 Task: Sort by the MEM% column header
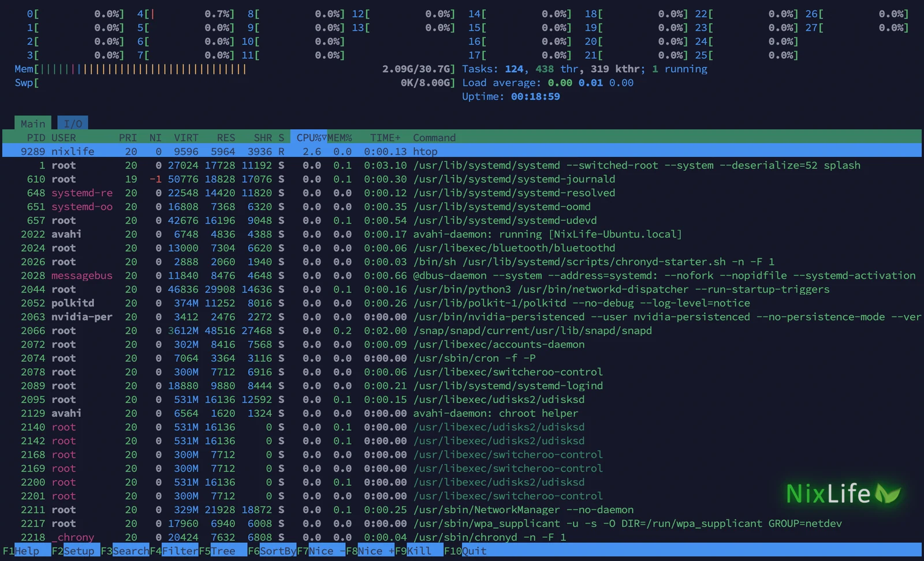[340, 137]
